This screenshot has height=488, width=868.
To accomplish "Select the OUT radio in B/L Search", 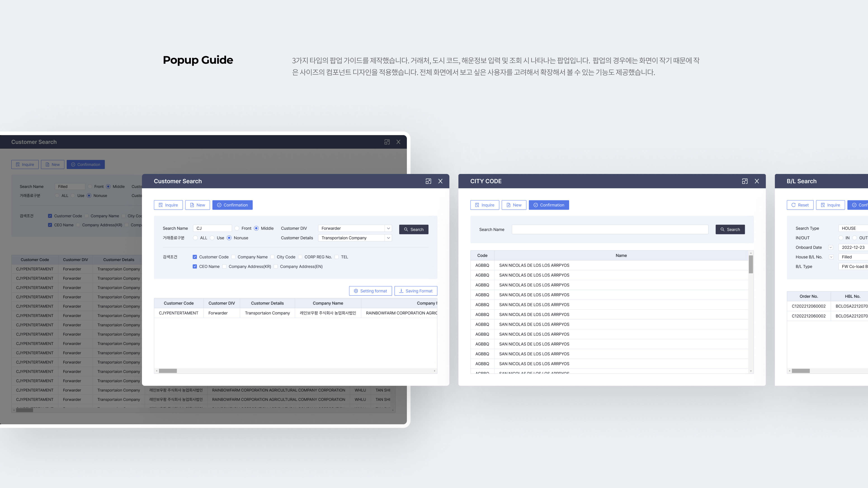I will pos(854,238).
